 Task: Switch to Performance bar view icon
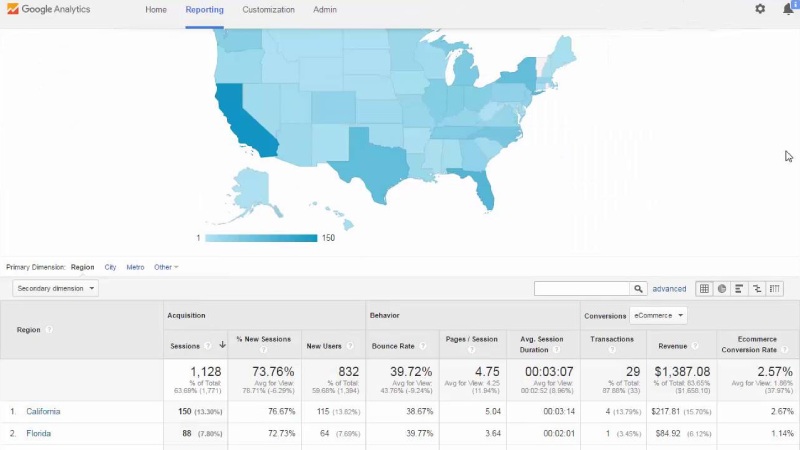click(x=739, y=289)
